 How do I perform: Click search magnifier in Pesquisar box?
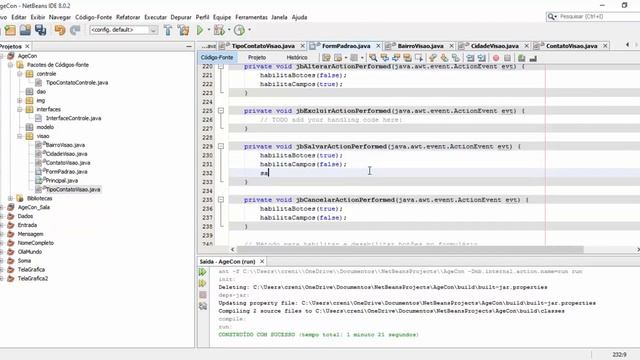[x=551, y=17]
